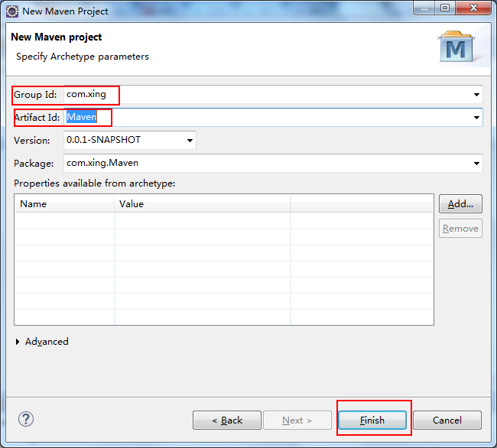Click the Finish button
The image size is (497, 448).
(372, 420)
